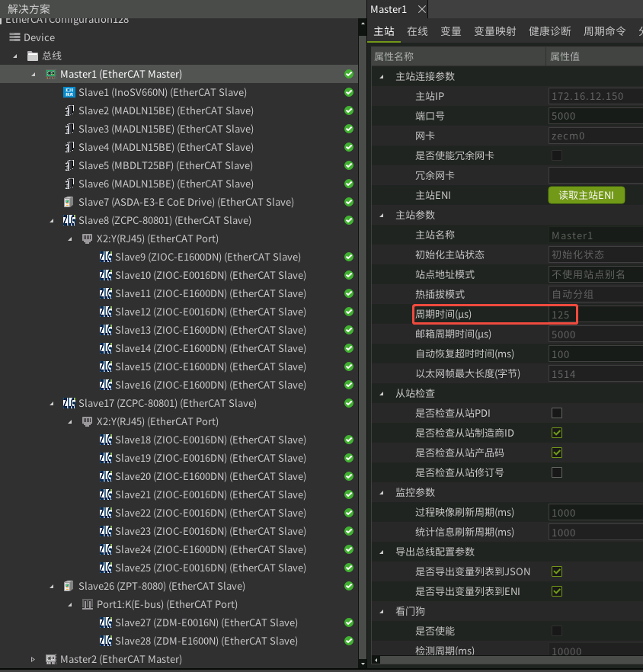Select Slave22 (ZIOC-E0016DN) in the tree
The width and height of the screenshot is (643, 672).
[210, 513]
